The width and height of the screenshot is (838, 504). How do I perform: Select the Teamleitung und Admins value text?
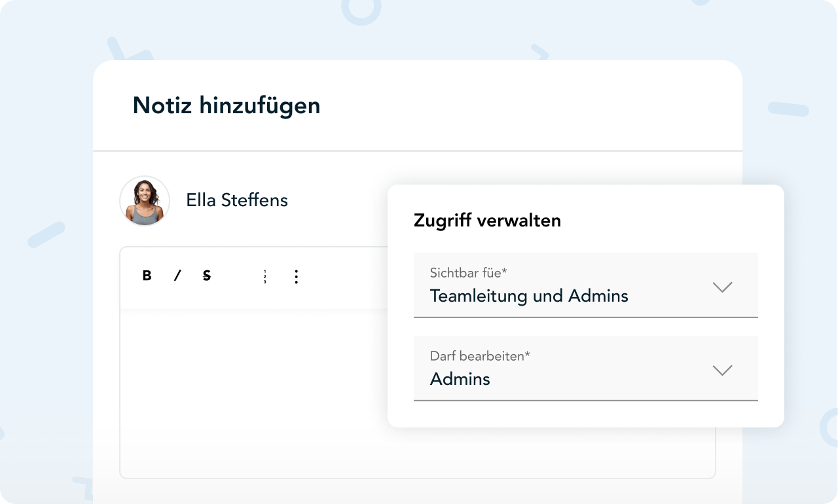click(x=528, y=296)
